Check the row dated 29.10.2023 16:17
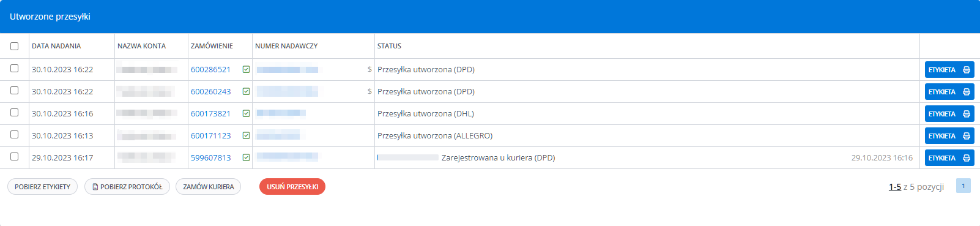This screenshot has width=980, height=226. coord(15,157)
